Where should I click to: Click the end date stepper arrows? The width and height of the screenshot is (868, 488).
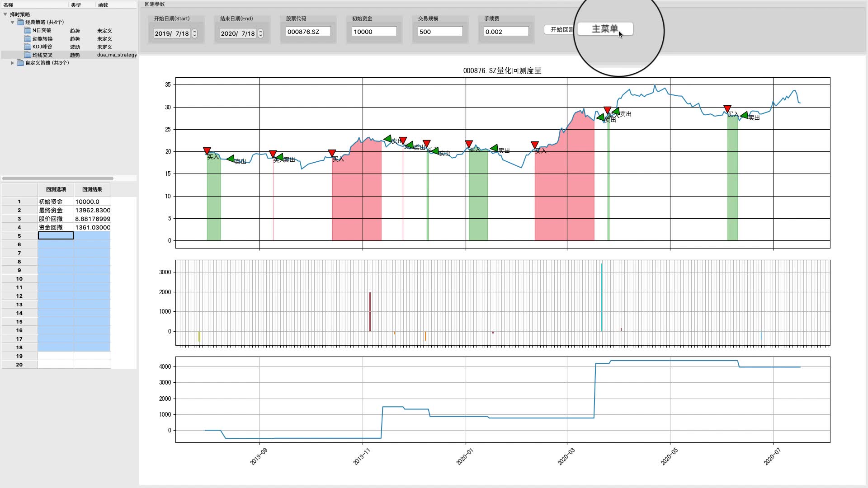tap(261, 33)
